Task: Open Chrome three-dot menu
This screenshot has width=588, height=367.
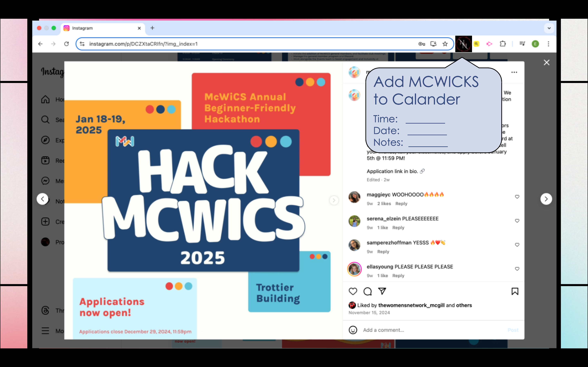Action: tap(548, 44)
